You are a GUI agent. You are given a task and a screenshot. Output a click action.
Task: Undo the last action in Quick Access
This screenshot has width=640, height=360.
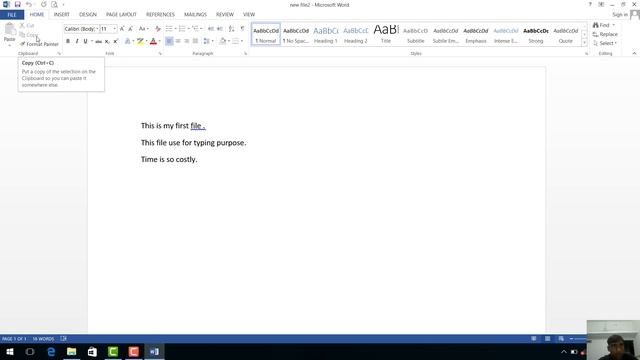(x=29, y=4)
